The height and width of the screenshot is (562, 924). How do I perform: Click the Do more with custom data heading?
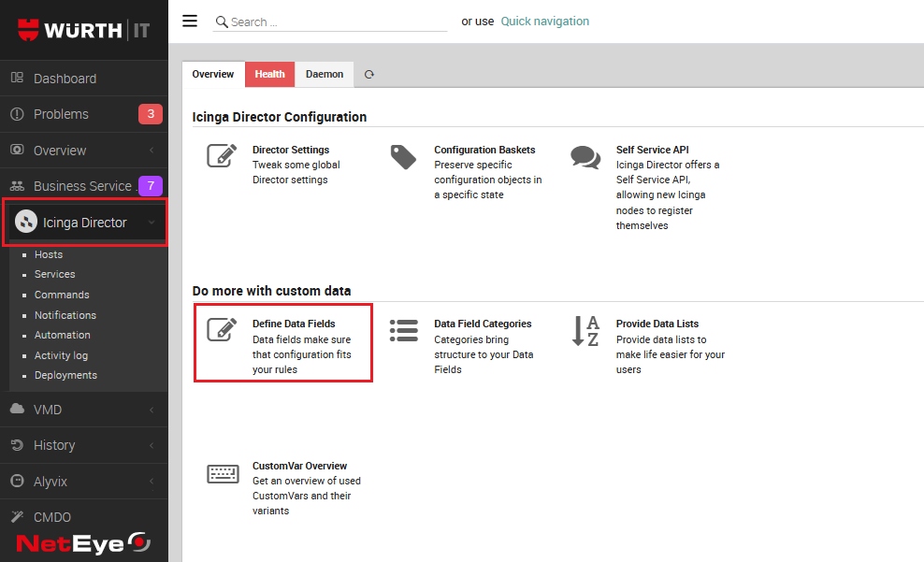[271, 291]
